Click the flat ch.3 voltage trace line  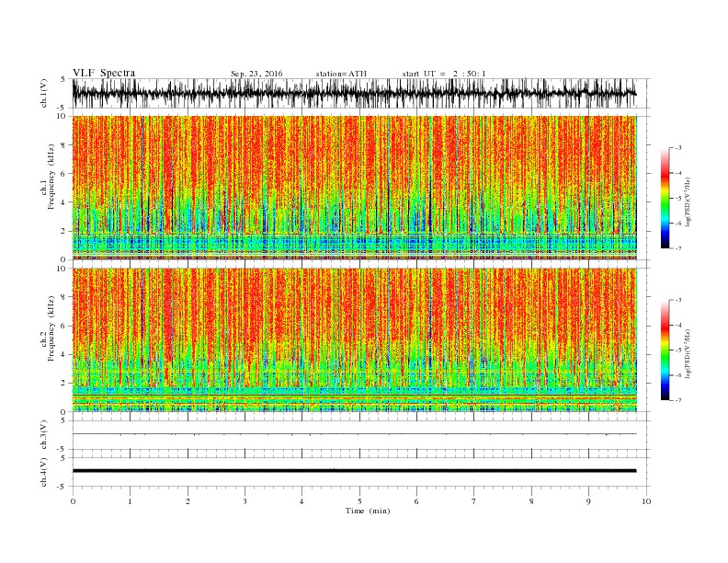click(355, 434)
